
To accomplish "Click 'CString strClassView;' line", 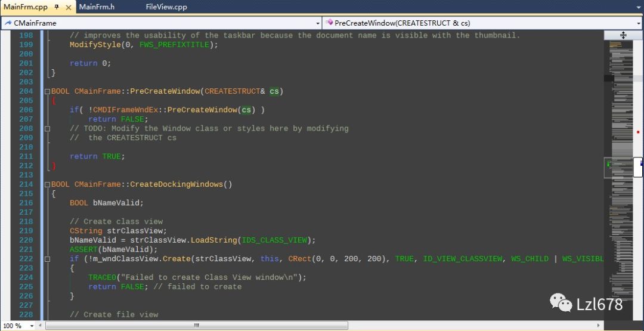I will pos(118,231).
